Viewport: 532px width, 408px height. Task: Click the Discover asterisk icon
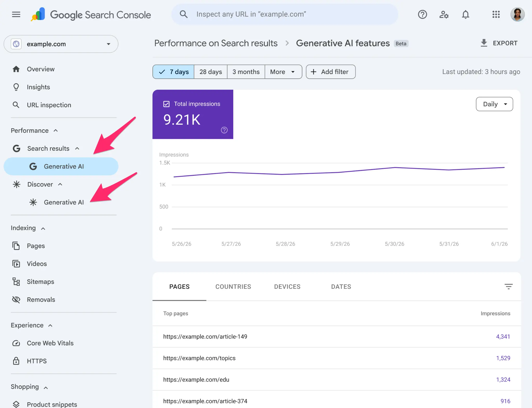[x=17, y=184]
